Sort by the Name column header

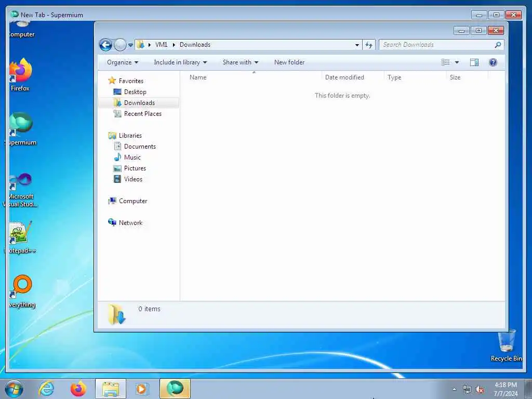pos(253,77)
